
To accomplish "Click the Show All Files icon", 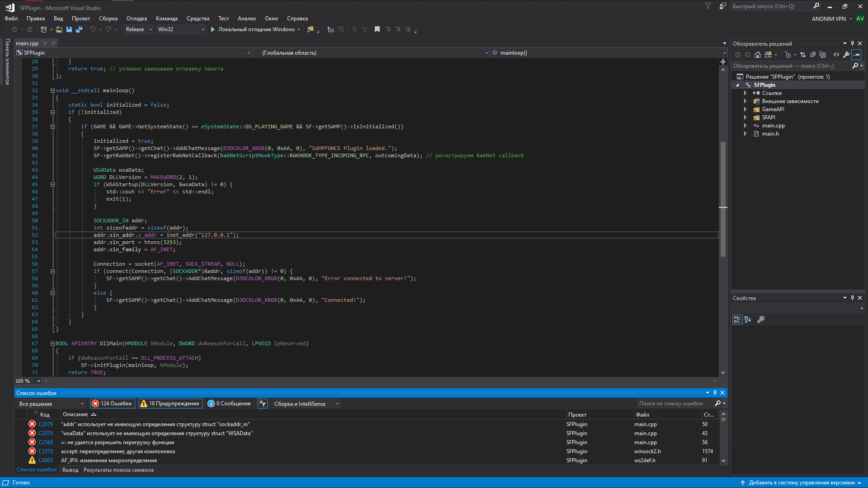I will tap(823, 55).
